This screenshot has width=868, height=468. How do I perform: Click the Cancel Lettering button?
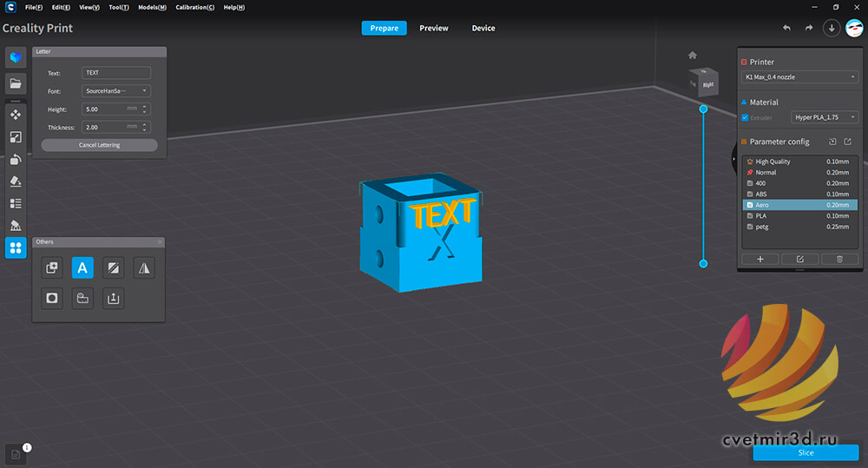tap(99, 145)
